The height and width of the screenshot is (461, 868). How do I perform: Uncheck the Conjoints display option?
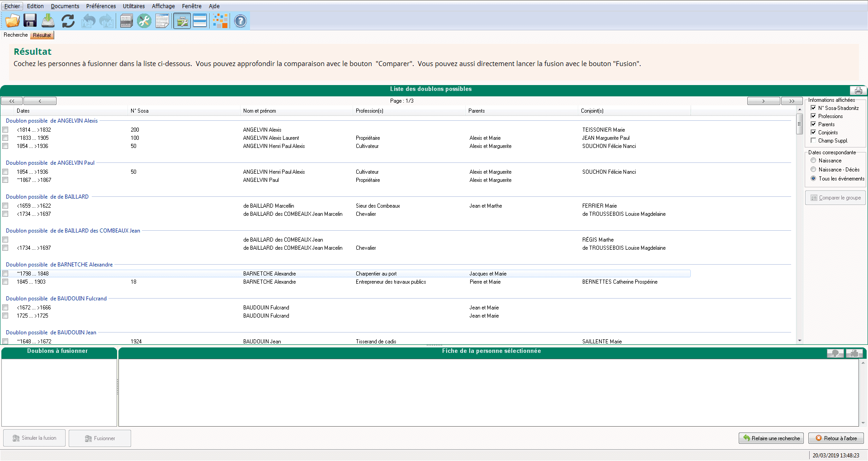[813, 133]
